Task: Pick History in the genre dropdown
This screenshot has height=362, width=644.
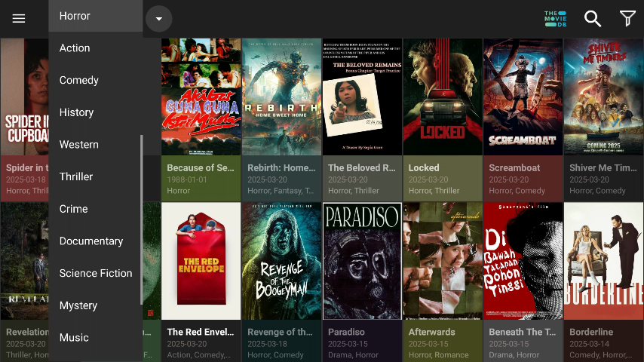Action: click(x=76, y=112)
